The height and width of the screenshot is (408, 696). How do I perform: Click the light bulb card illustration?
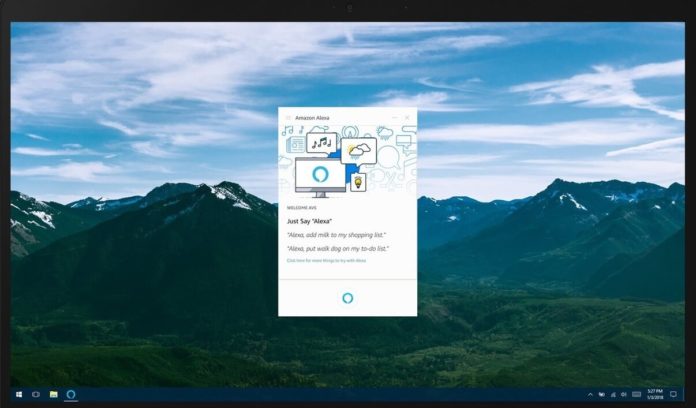coord(358,182)
